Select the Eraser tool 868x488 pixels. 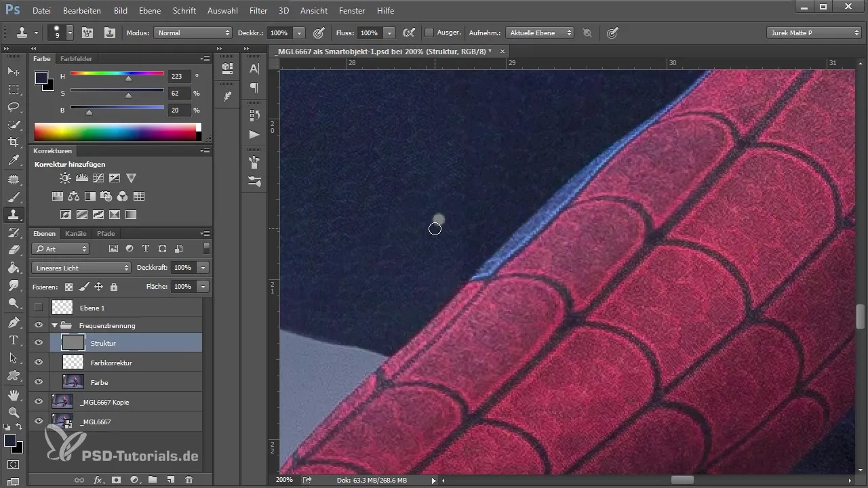[13, 250]
